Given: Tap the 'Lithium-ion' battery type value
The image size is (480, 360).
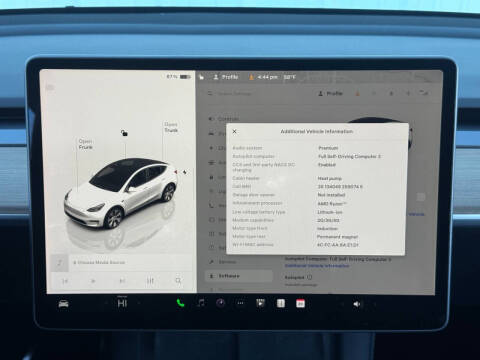Looking at the screenshot, I should [329, 212].
